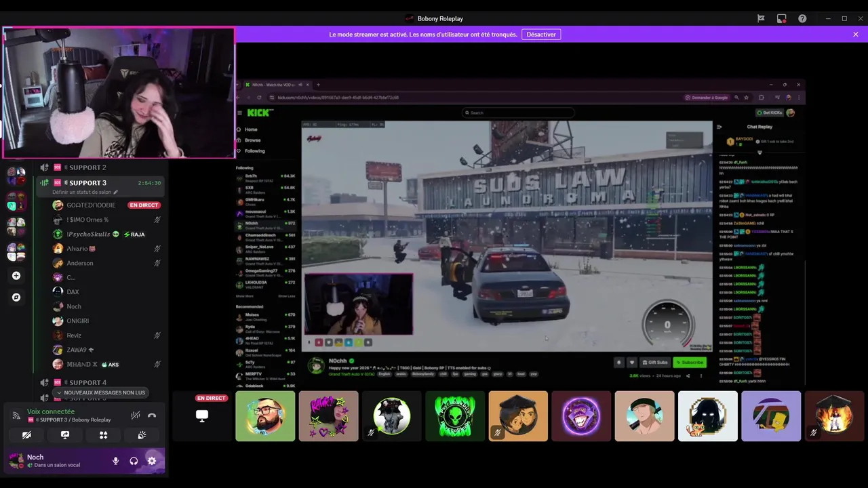The width and height of the screenshot is (868, 488).
Task: Dismiss the streamer mode banner with its X
Action: coord(856,34)
